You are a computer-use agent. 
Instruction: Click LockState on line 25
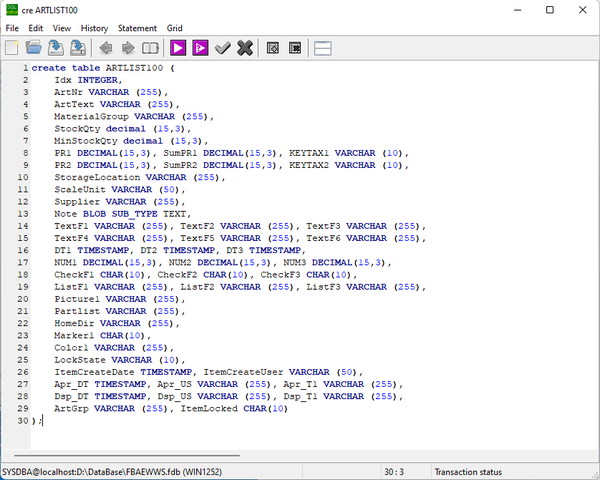click(x=80, y=360)
